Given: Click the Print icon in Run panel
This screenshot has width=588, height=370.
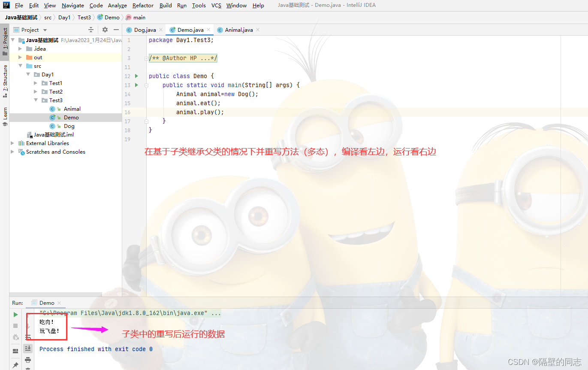Looking at the screenshot, I should (28, 360).
